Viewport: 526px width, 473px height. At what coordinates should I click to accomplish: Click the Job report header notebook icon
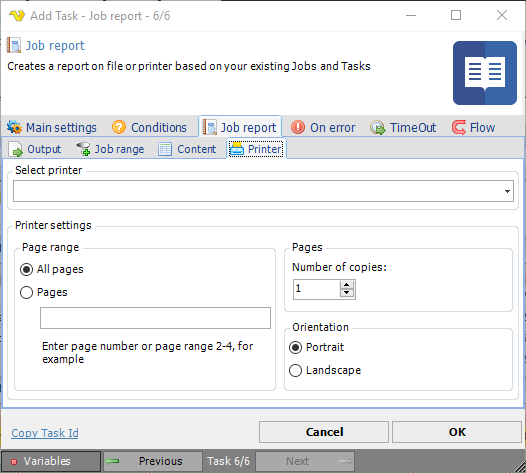pos(14,45)
